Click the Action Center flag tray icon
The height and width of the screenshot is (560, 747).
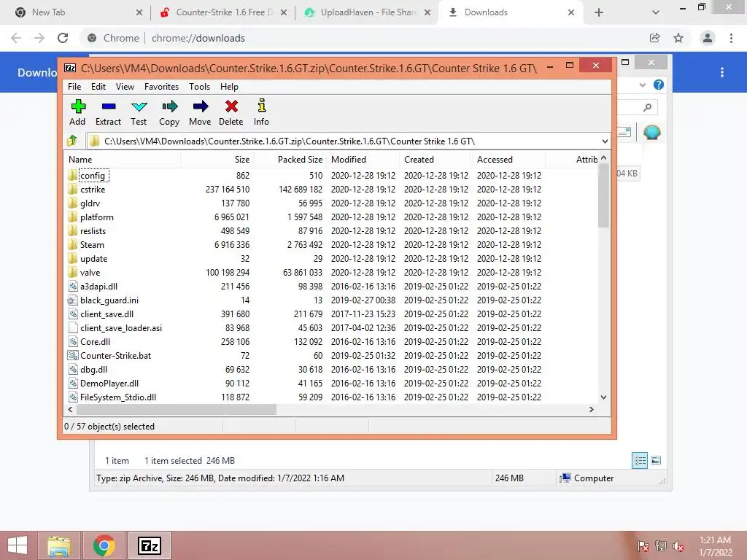643,546
